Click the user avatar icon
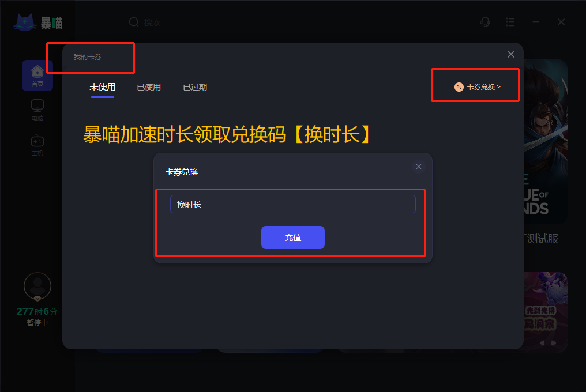The image size is (586, 392). [37, 287]
